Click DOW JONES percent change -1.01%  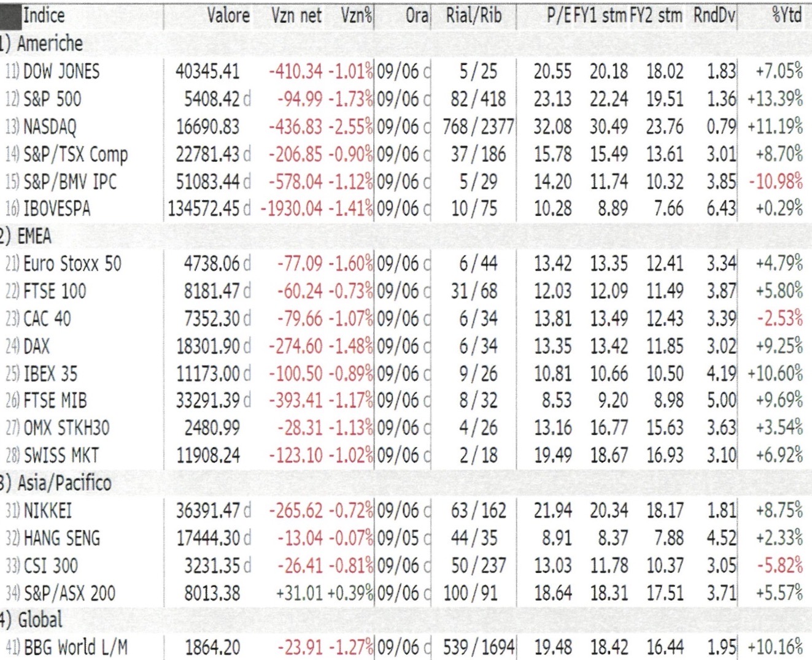click(x=350, y=71)
